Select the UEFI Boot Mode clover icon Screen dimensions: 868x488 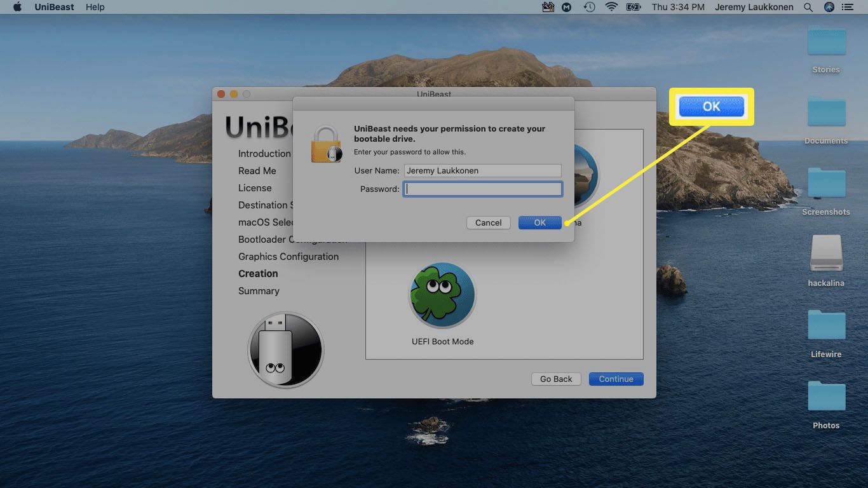(x=442, y=295)
